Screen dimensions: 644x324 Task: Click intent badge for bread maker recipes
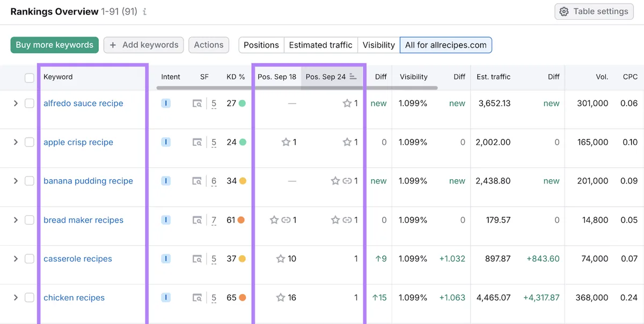pyautogui.click(x=166, y=220)
